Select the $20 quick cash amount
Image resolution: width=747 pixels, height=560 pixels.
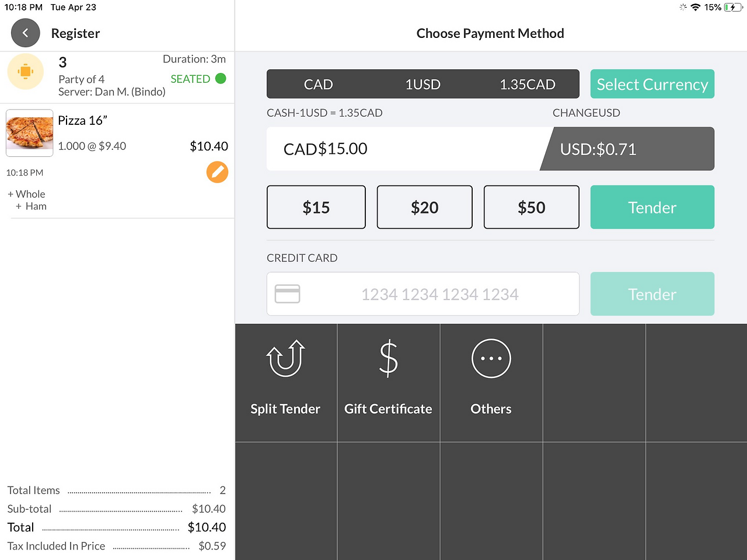[424, 207]
